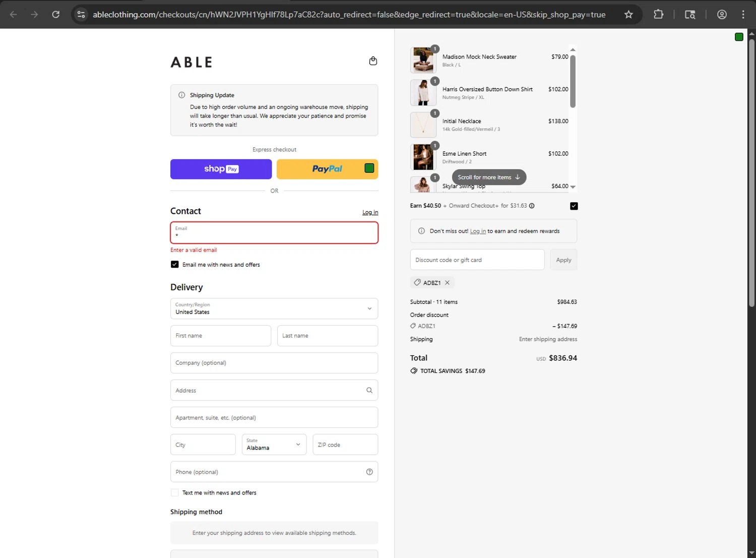Open browser extensions puzzle icon
756x558 pixels.
[658, 15]
